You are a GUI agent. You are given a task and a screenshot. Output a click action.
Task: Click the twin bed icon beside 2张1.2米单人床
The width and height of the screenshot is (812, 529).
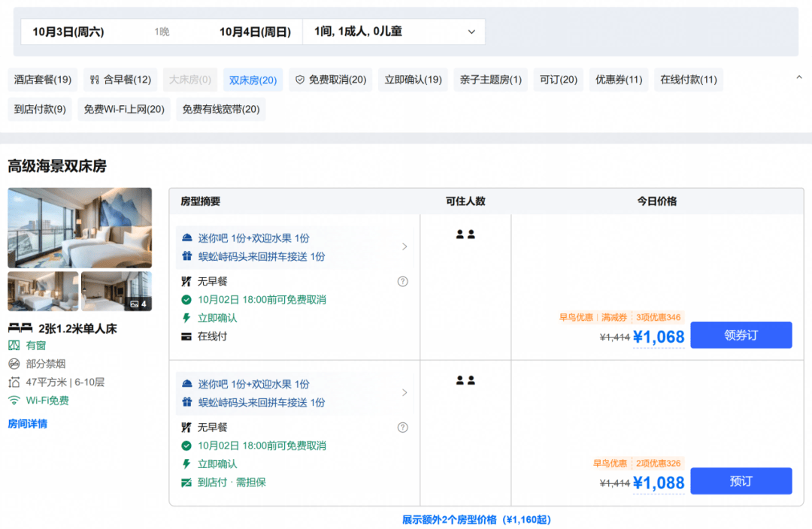click(20, 328)
